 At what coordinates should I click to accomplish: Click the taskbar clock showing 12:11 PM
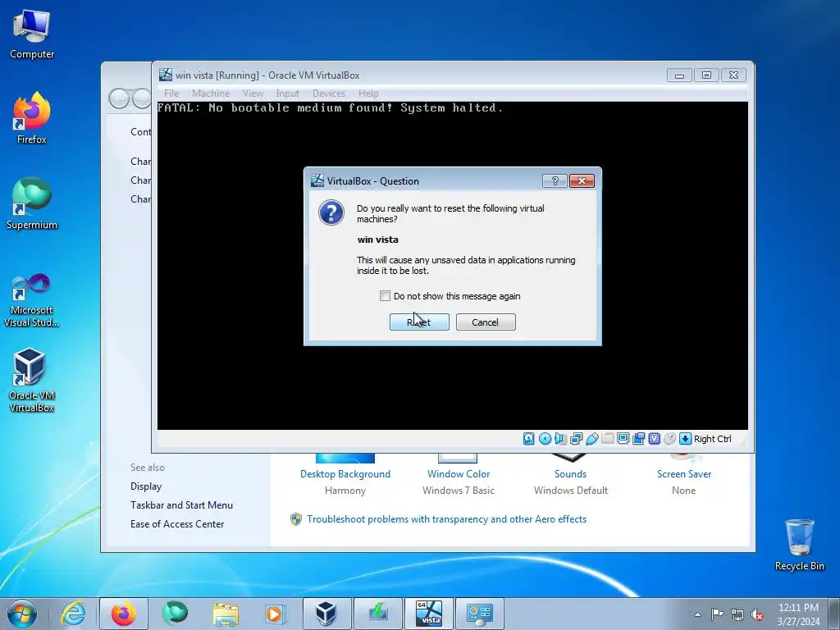pos(798,614)
